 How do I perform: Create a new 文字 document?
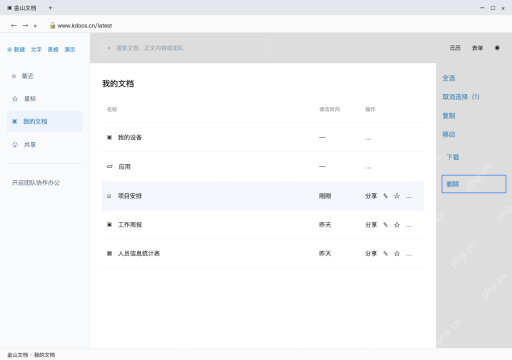36,50
